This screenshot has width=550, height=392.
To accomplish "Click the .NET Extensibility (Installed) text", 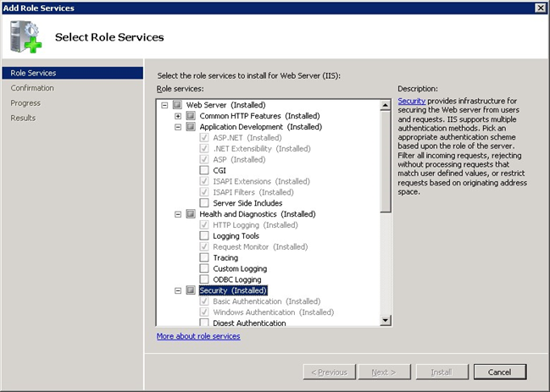I will tap(262, 148).
